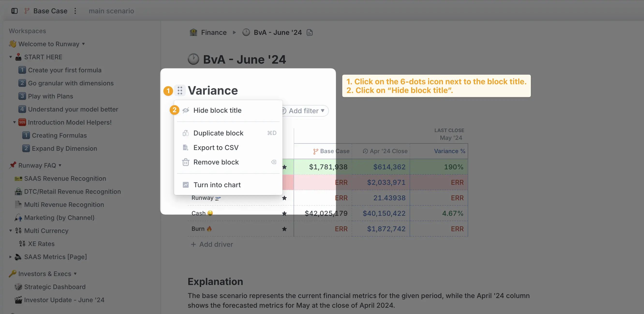Click the chart icon next to Turn into chart
This screenshot has height=314, width=644.
click(x=185, y=185)
